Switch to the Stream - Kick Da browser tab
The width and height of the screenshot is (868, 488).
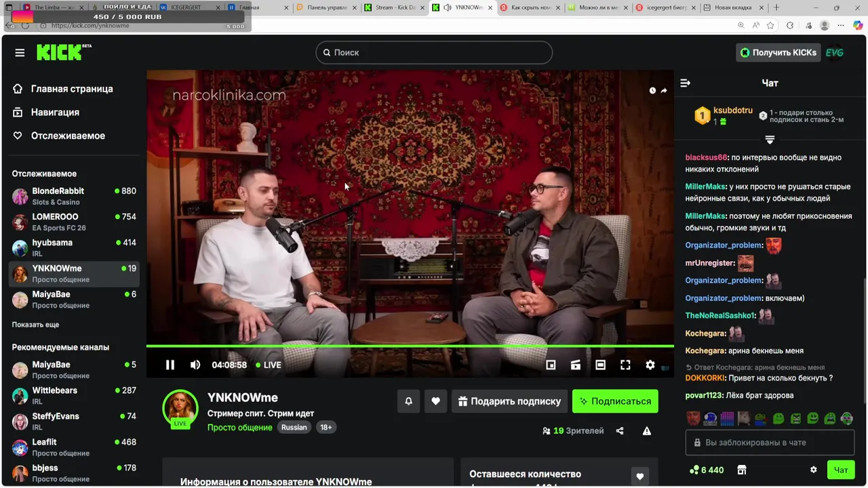[394, 7]
